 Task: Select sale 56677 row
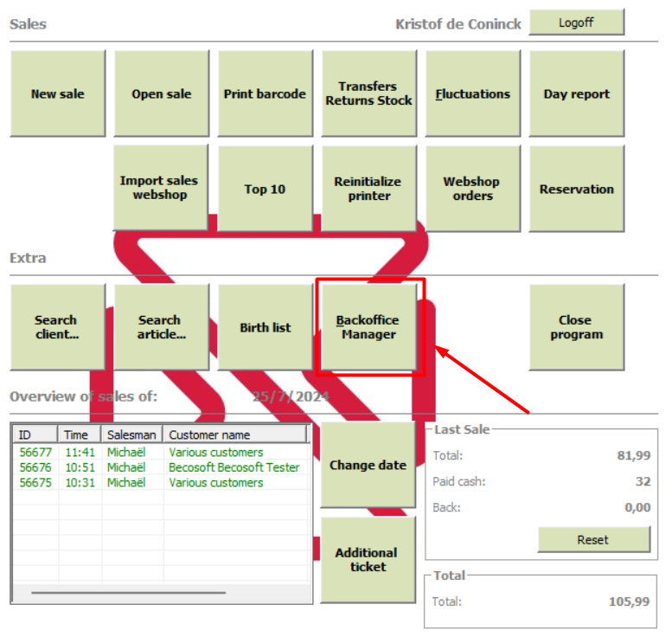coord(162,452)
